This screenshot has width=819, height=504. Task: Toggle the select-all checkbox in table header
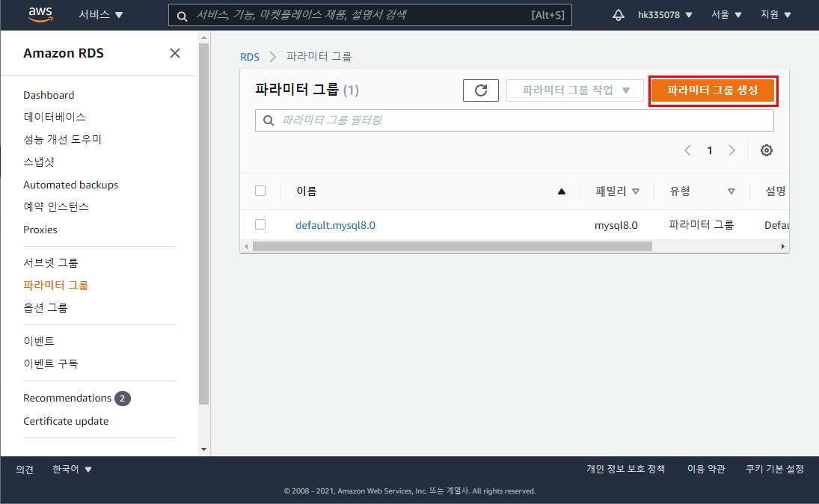260,191
